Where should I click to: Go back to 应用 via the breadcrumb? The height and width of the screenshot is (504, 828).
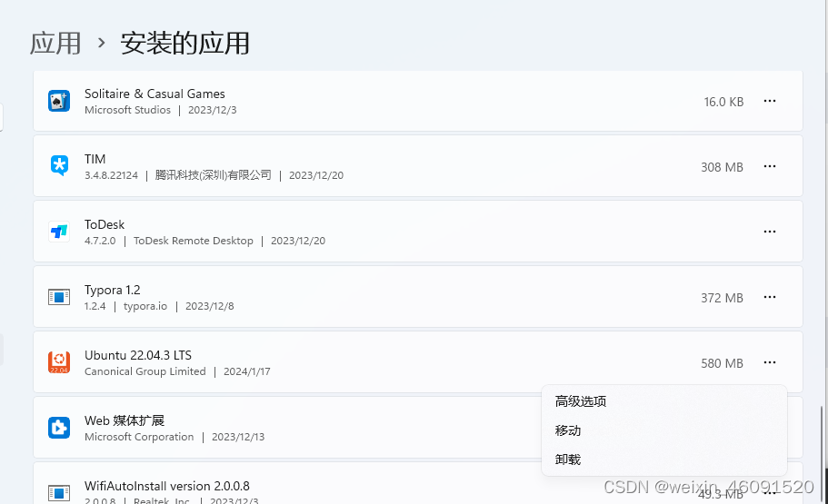55,43
